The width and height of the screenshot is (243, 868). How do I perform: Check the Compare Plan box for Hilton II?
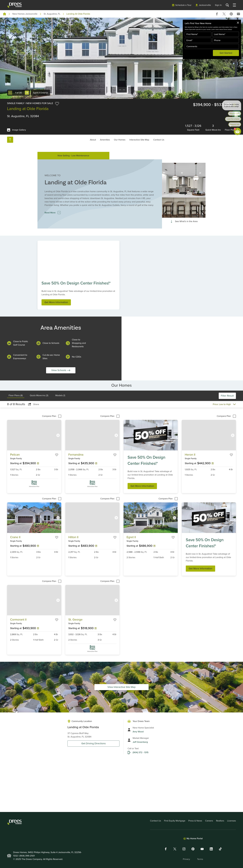coord(118,499)
